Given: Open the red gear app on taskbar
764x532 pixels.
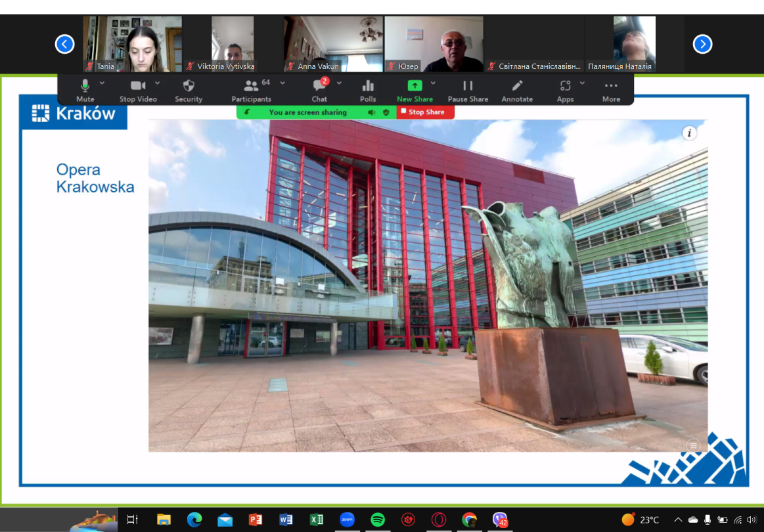Looking at the screenshot, I should tap(408, 520).
